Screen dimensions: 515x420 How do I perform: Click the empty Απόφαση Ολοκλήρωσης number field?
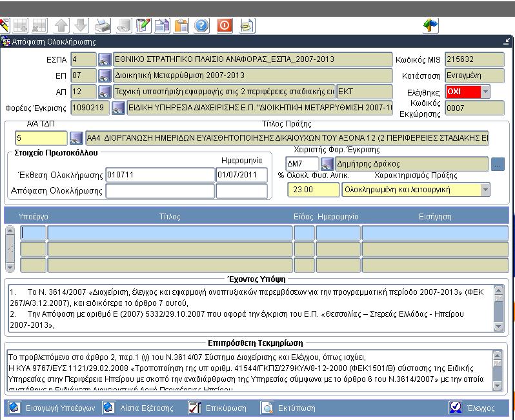tap(160, 191)
